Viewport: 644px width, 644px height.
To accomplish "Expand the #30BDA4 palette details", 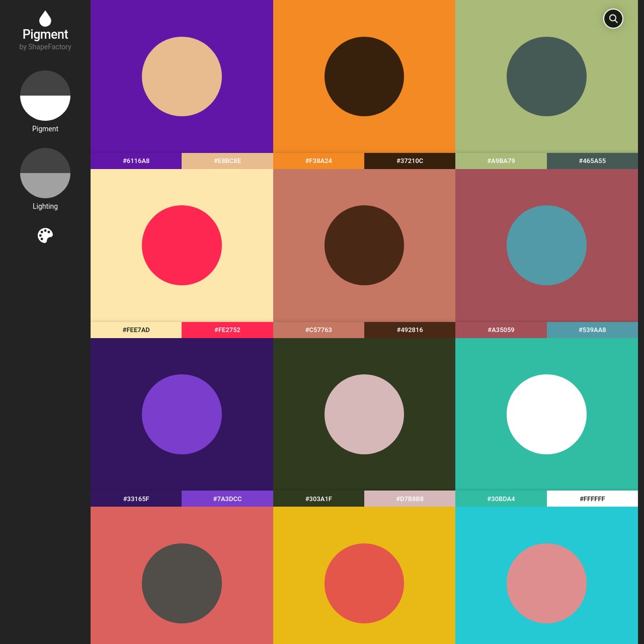I will pyautogui.click(x=501, y=499).
